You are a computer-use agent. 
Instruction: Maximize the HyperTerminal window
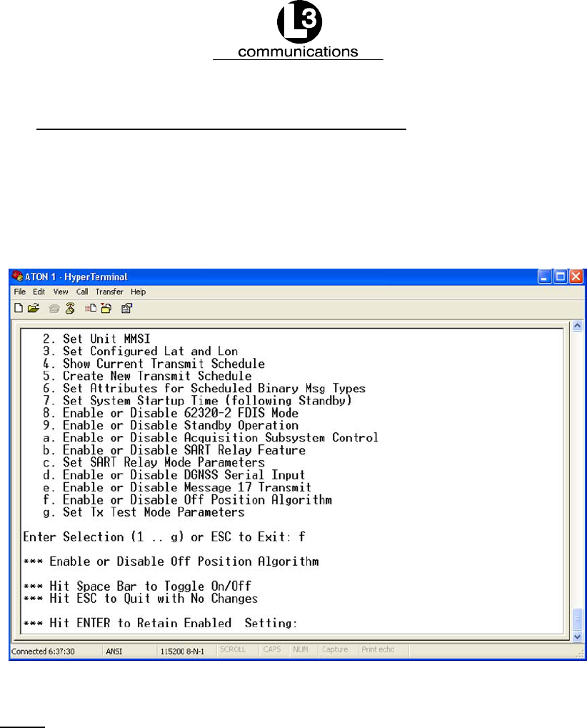pos(561,276)
